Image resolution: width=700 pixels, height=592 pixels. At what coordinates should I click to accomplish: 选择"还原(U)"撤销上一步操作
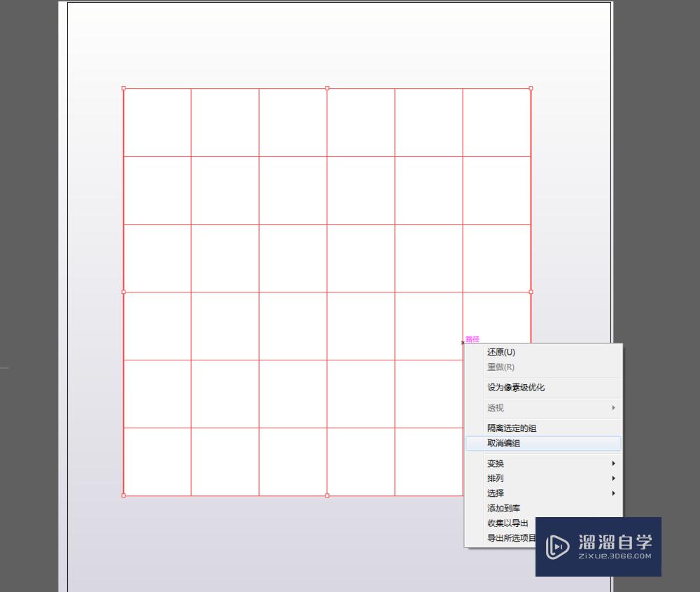click(501, 352)
